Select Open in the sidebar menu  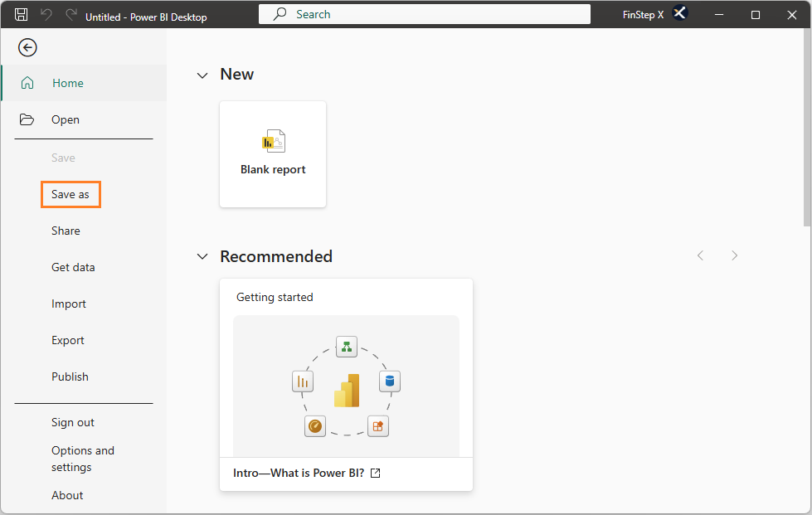[x=84, y=119]
